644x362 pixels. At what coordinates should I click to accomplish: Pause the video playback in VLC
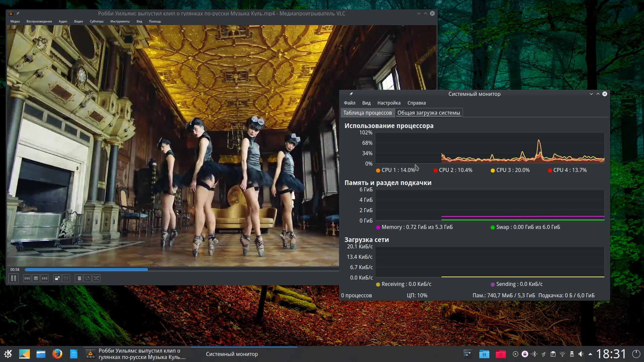click(13, 278)
